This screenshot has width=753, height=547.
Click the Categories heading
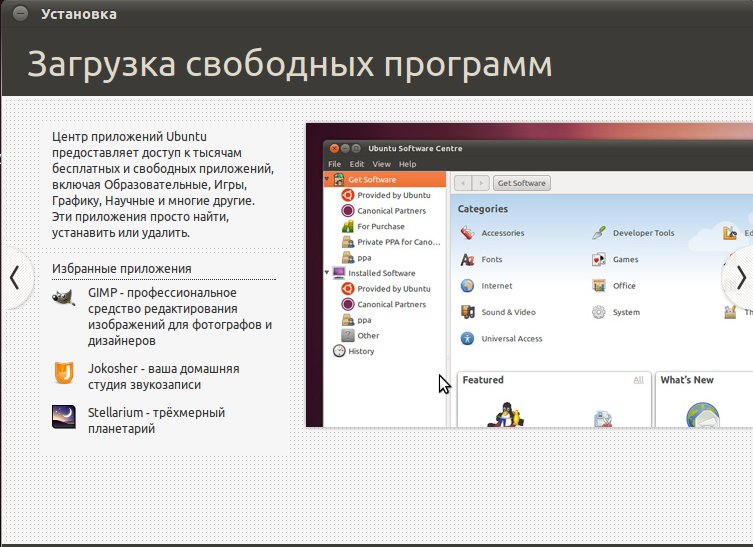pyautogui.click(x=483, y=209)
